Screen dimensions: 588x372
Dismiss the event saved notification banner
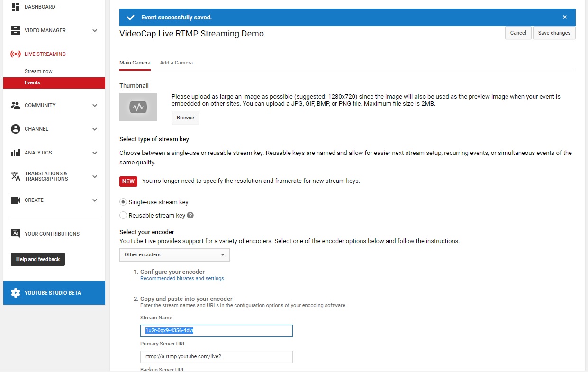pyautogui.click(x=564, y=17)
